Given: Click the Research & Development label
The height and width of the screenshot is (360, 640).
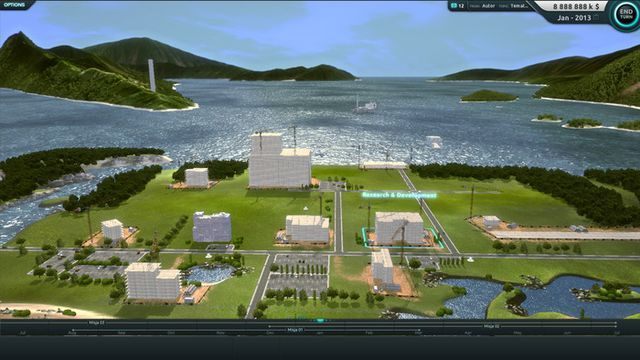Looking at the screenshot, I should (399, 195).
